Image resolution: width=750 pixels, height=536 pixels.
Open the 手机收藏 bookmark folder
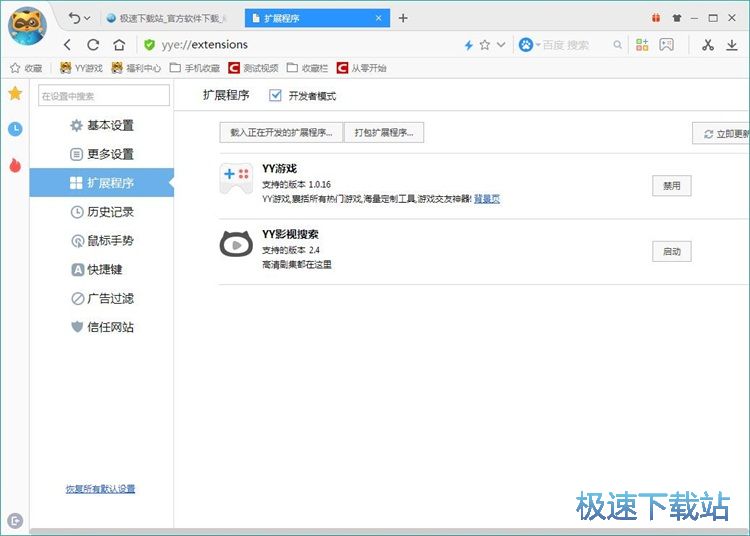pyautogui.click(x=195, y=68)
